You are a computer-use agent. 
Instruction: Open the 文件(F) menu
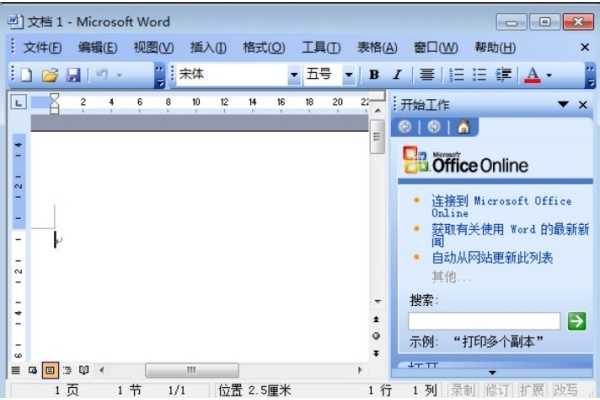click(42, 48)
